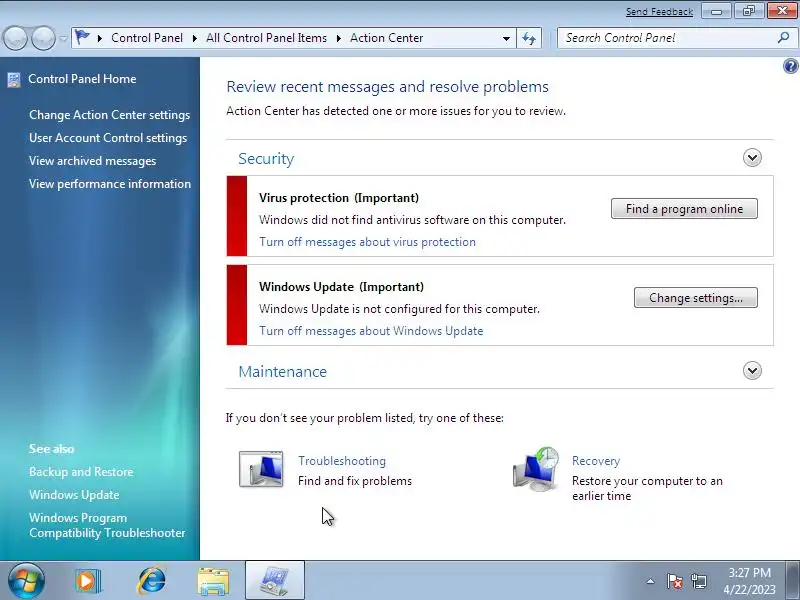Open the address bar history dropdown
Screen dimensions: 800x600
506,38
